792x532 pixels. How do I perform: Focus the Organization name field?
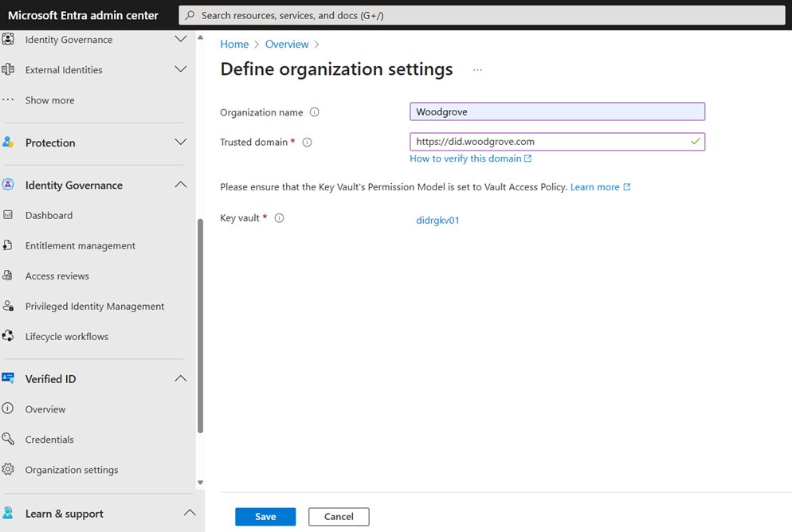point(557,111)
